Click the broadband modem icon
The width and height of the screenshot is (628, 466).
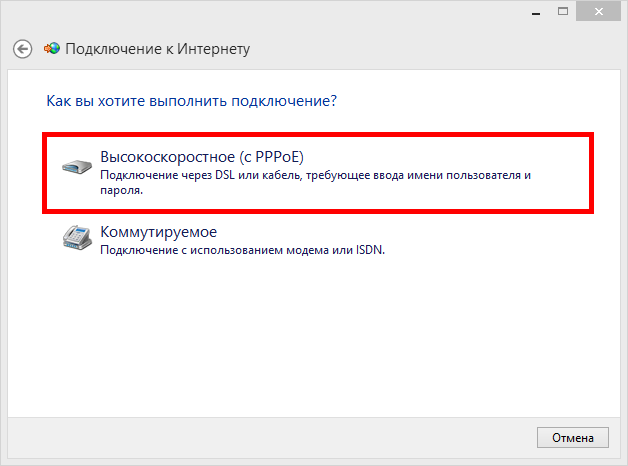pyautogui.click(x=76, y=166)
